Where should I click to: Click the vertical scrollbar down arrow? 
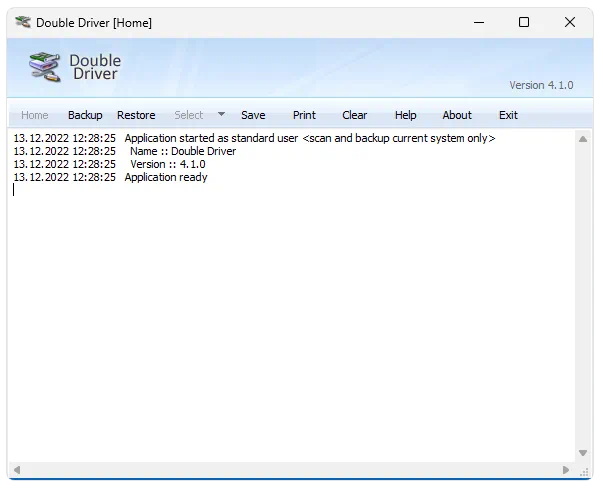583,453
